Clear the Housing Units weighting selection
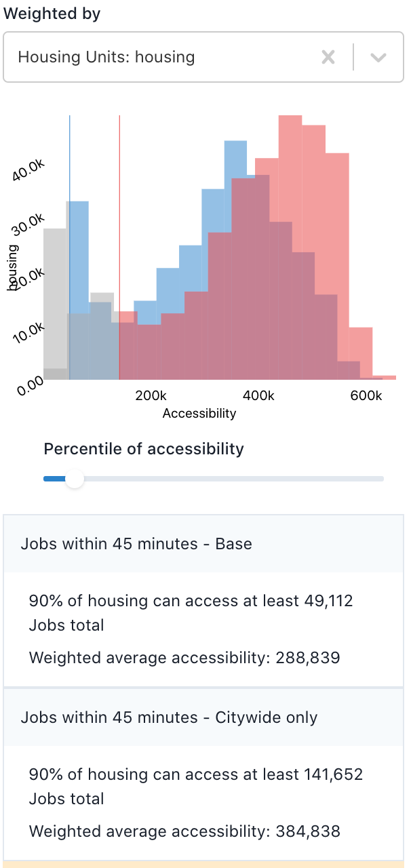Viewport: 411px width, 868px height. 328,57
